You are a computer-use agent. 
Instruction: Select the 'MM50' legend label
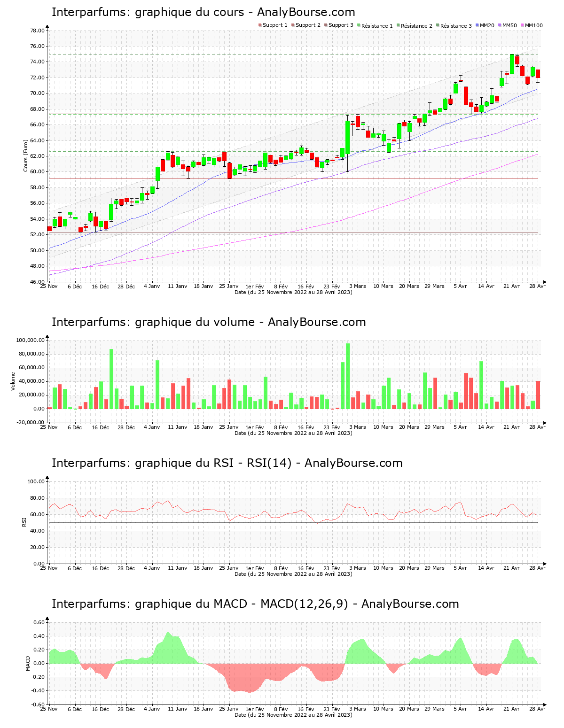[509, 25]
